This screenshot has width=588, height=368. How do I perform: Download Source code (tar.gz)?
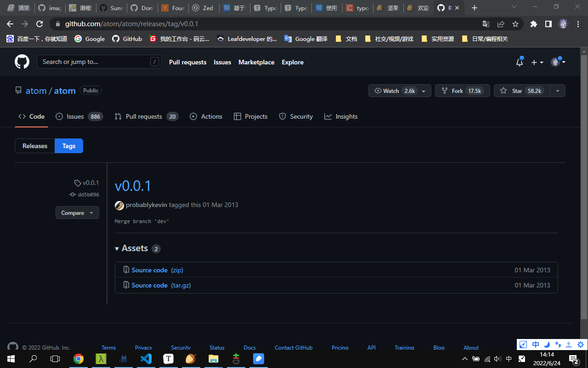(161, 285)
